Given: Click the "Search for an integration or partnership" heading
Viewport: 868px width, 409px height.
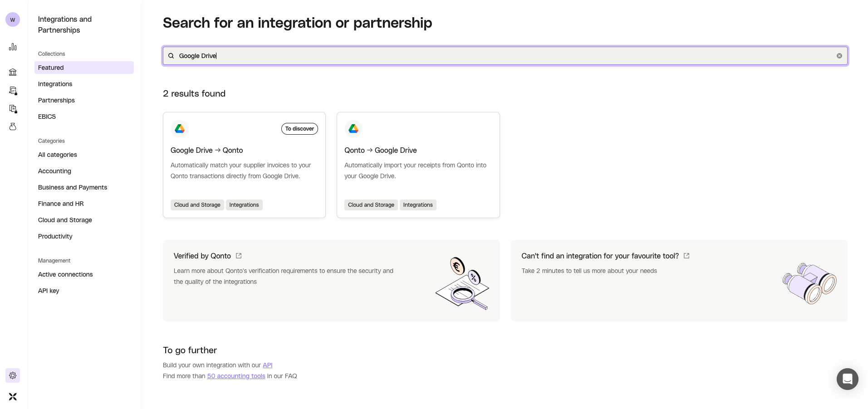Looking at the screenshot, I should click(x=298, y=23).
